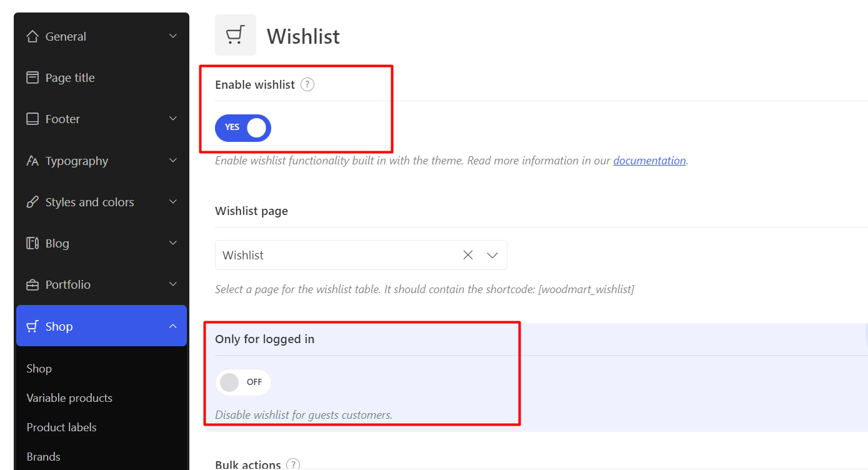Click the Page title layout icon
This screenshot has width=868, height=470.
32,77
